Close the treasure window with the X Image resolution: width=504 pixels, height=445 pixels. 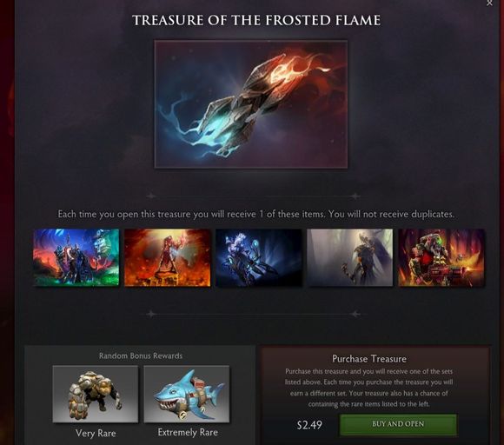tap(489, 3)
